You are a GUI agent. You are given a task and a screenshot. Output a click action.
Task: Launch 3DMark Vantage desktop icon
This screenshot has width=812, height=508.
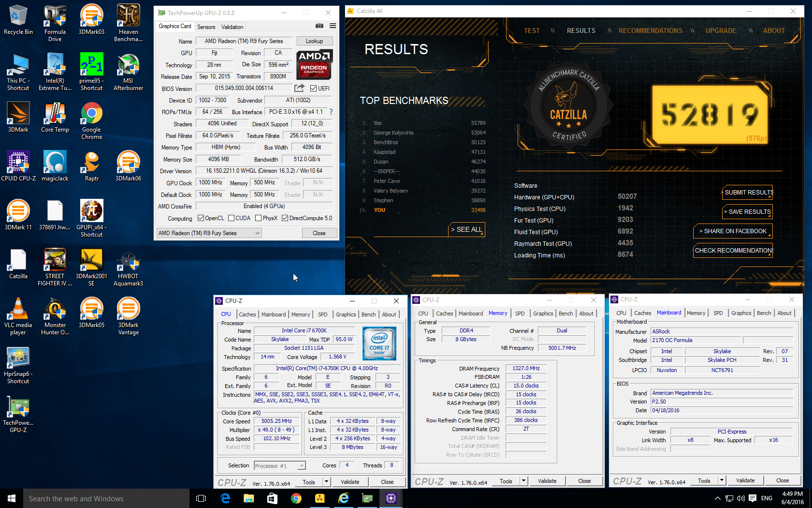pyautogui.click(x=128, y=316)
